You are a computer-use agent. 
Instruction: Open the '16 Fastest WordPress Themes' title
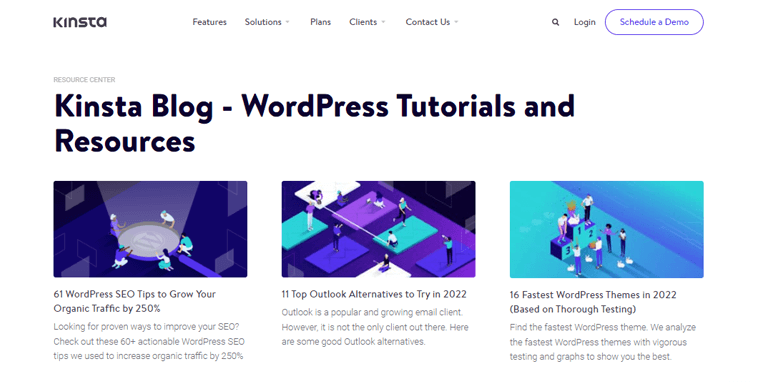point(593,302)
